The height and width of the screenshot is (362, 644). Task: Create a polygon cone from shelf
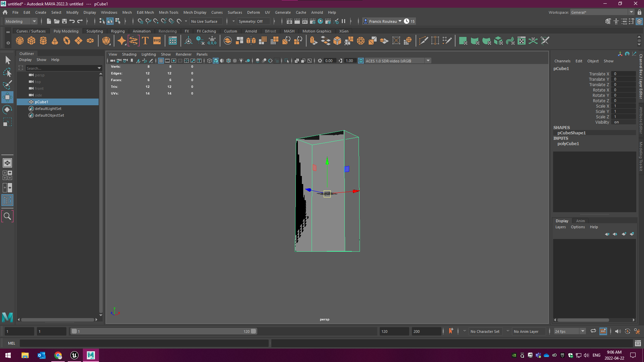coord(55,41)
